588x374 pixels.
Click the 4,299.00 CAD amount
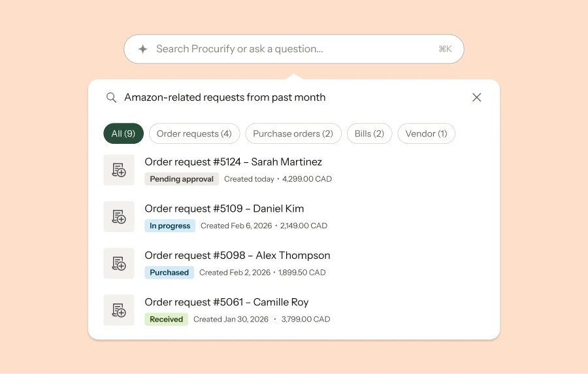(x=307, y=179)
